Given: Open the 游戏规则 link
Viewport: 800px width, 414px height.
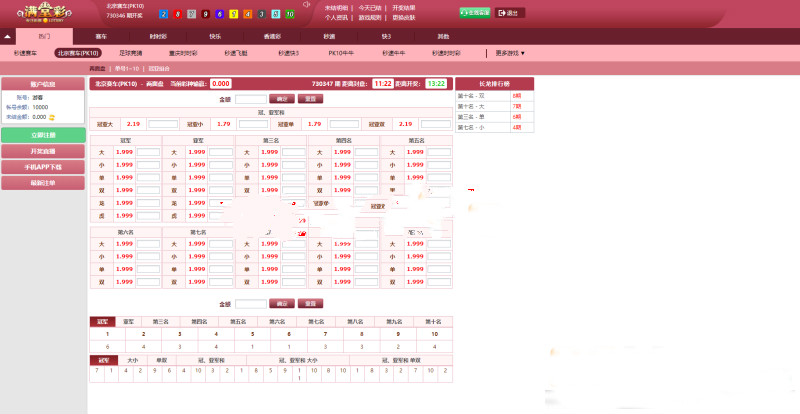Looking at the screenshot, I should (370, 17).
